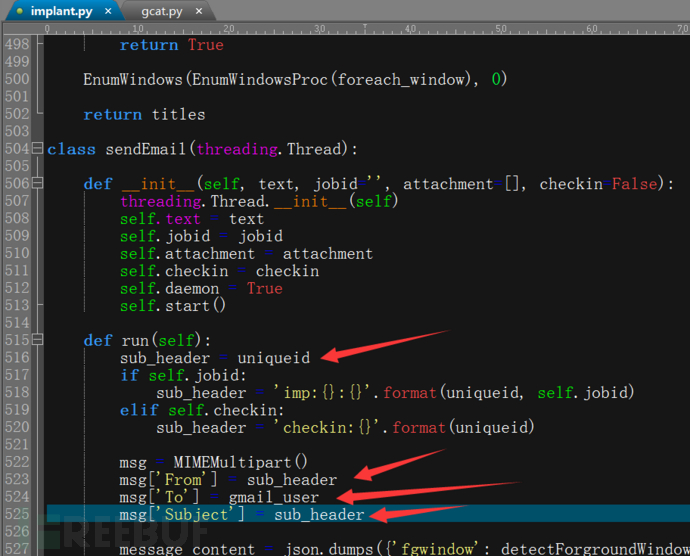Close the implant.py tab
The height and width of the screenshot is (556, 690).
coord(108,11)
